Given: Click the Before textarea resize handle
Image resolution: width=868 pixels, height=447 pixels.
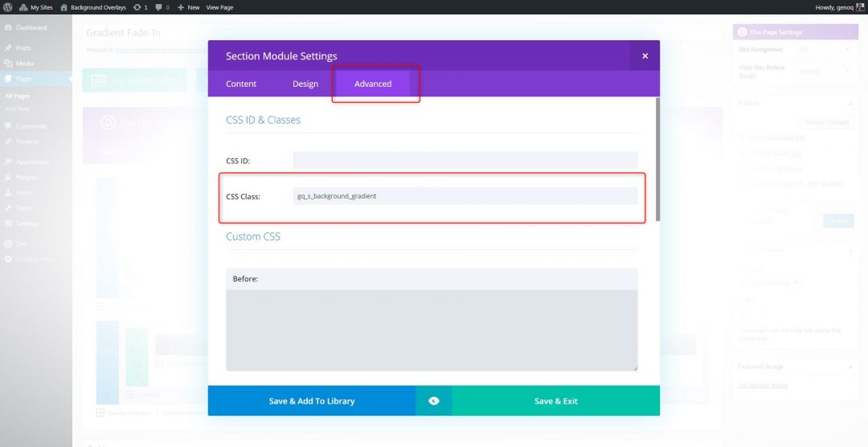Looking at the screenshot, I should pyautogui.click(x=634, y=367).
